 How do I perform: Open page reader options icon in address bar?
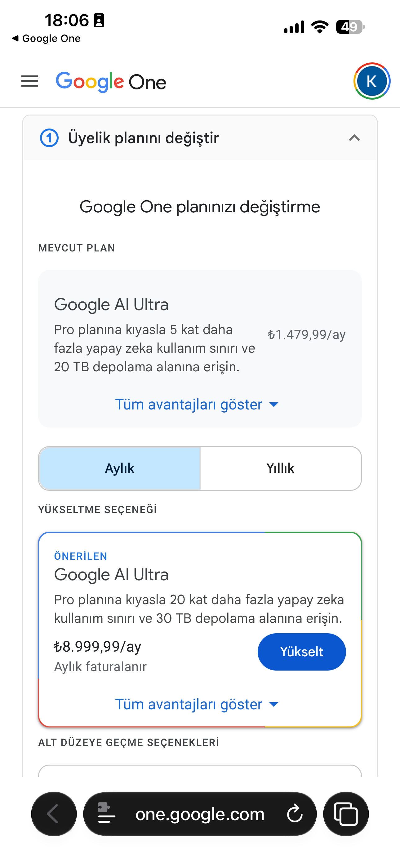pos(106,813)
